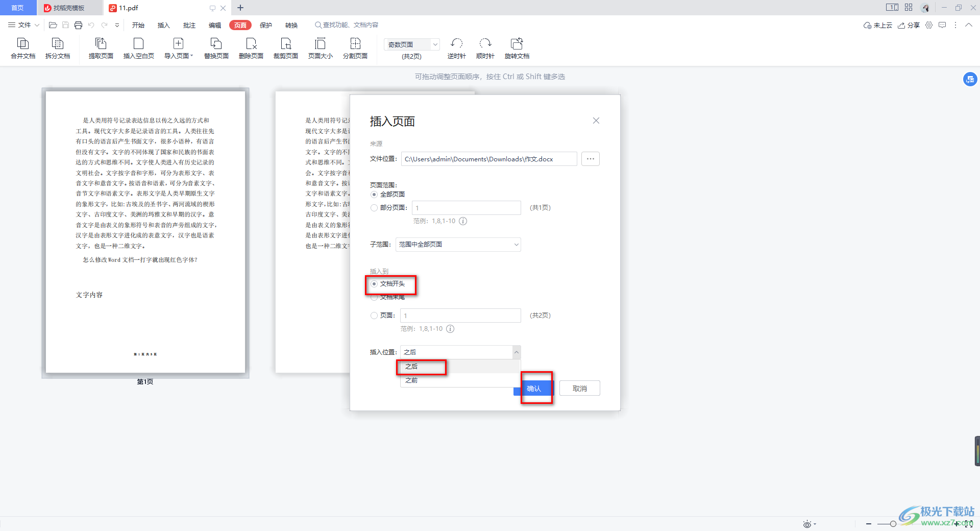
Task: Open the more options three-dot menu at top right
Action: (x=955, y=25)
